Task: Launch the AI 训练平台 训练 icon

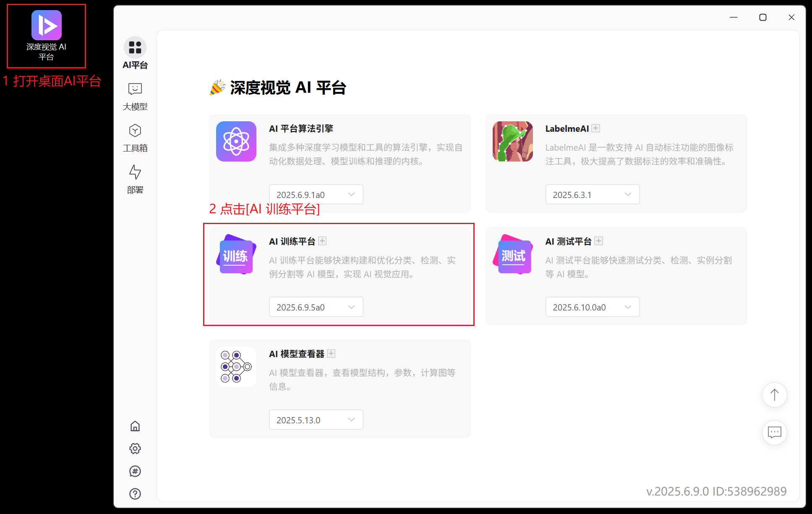Action: (236, 254)
